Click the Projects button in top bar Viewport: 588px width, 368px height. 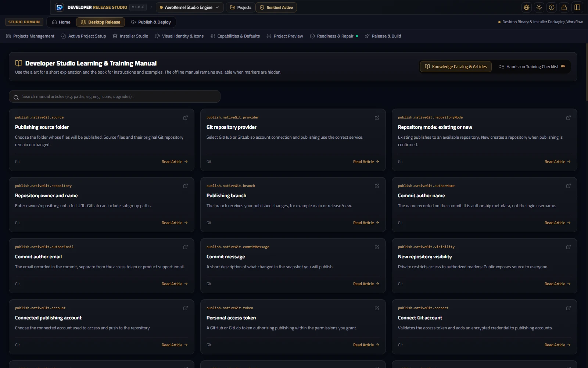click(241, 7)
